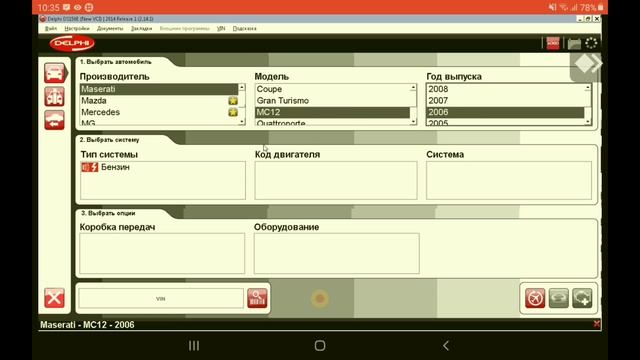Image resolution: width=640 pixels, height=360 pixels.
Task: Open the VIN menu
Action: 221,29
